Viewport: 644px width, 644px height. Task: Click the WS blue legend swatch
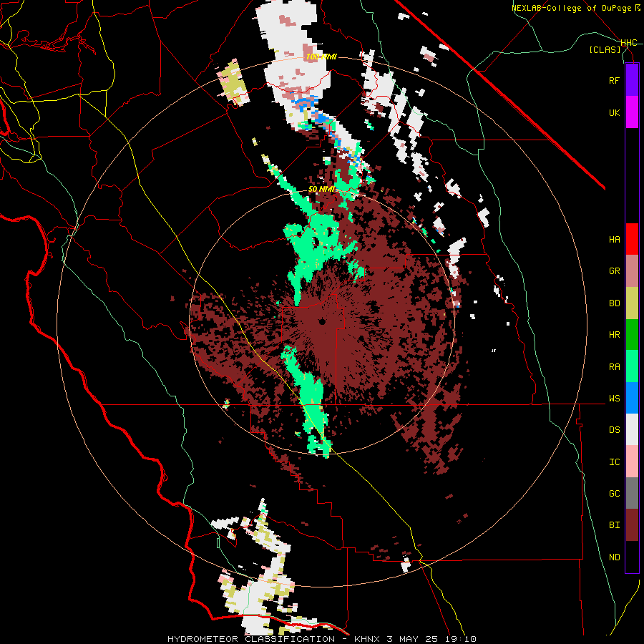632,398
